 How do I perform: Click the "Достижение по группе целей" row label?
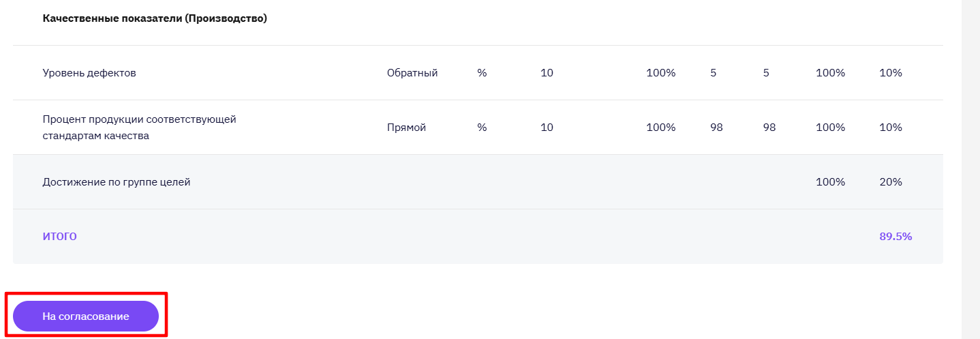point(117,182)
